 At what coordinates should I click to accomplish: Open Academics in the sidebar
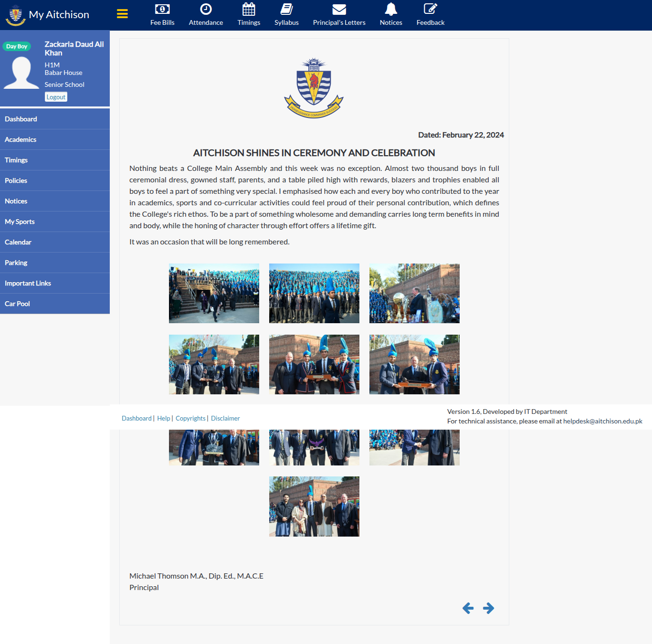pyautogui.click(x=55, y=139)
